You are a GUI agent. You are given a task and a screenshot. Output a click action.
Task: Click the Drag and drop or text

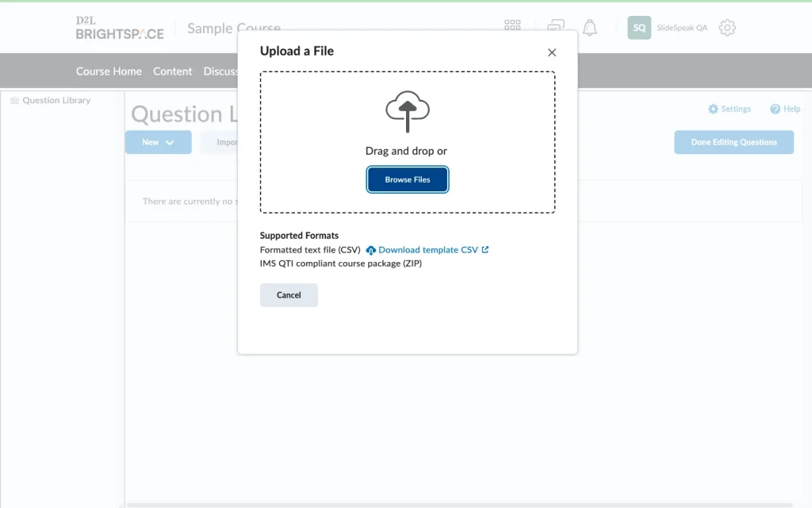[406, 151]
